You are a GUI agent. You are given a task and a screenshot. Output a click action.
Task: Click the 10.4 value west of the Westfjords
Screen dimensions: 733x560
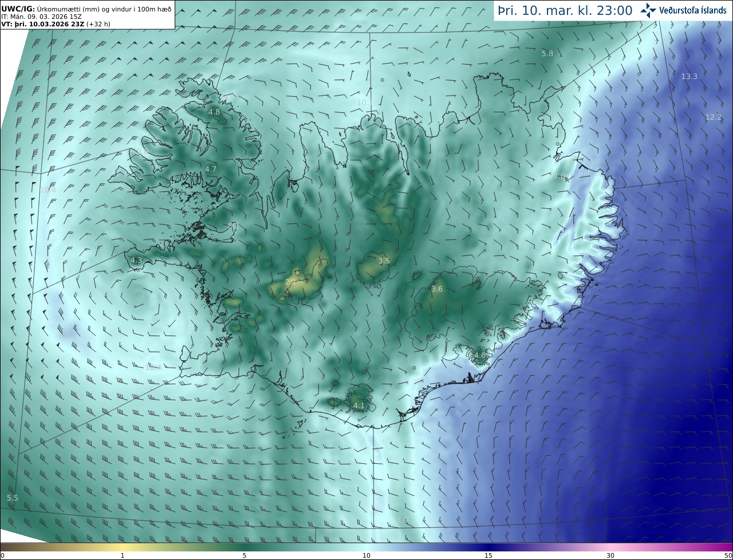click(x=48, y=190)
